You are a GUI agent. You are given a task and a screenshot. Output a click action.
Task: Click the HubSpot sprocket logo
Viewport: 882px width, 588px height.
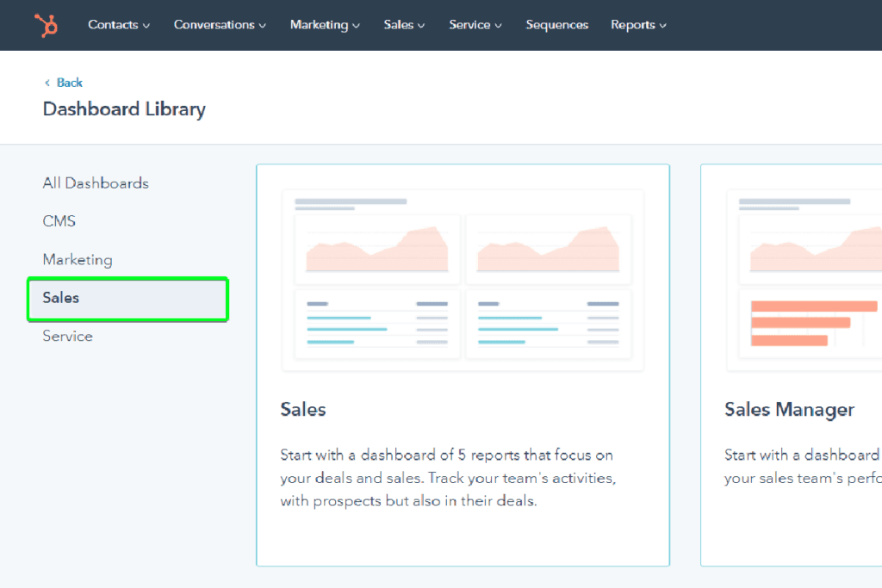47,25
